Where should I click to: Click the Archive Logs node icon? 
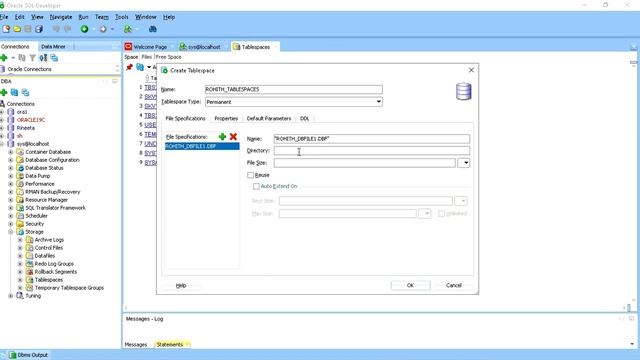(x=29, y=240)
